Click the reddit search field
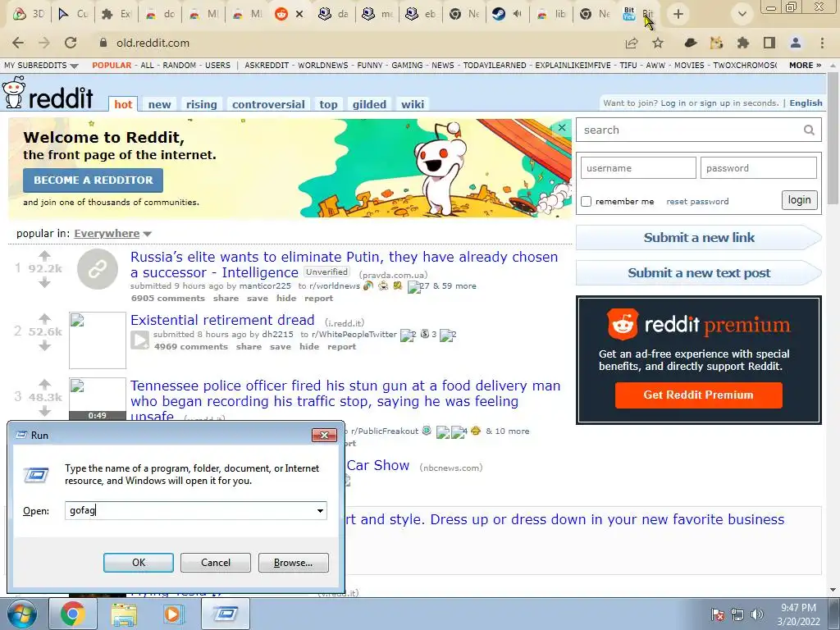 point(690,130)
